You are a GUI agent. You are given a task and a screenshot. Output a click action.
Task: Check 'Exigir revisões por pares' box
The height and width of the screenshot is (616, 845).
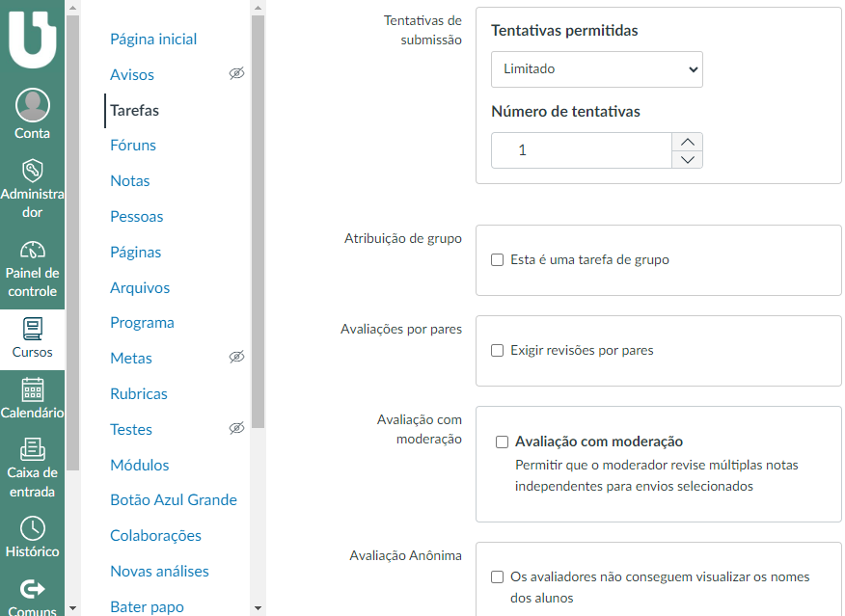498,351
